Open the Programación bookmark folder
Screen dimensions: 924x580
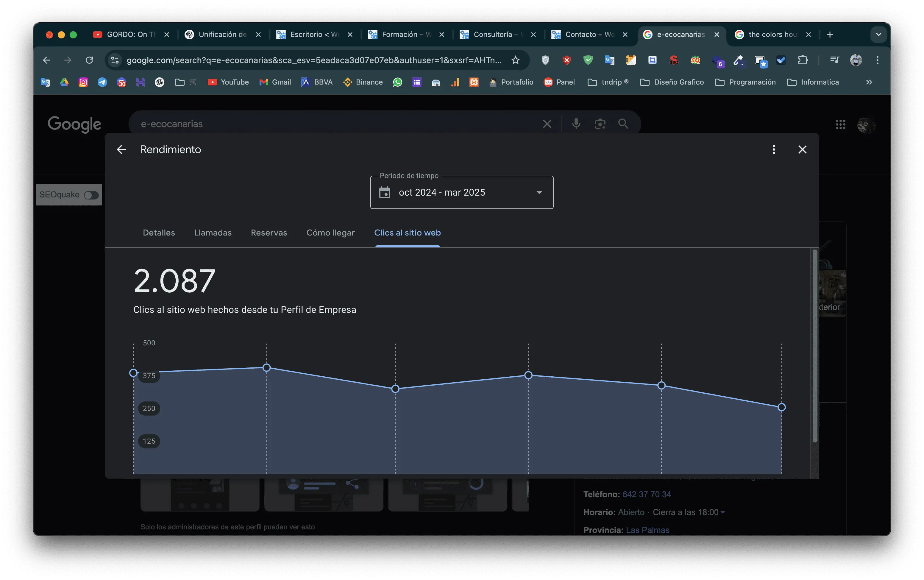click(x=745, y=82)
